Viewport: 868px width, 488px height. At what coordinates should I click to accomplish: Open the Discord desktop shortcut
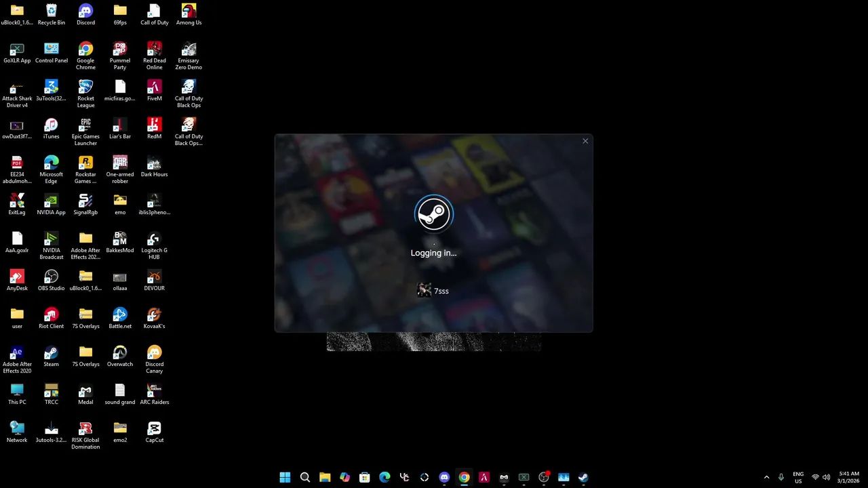point(85,14)
